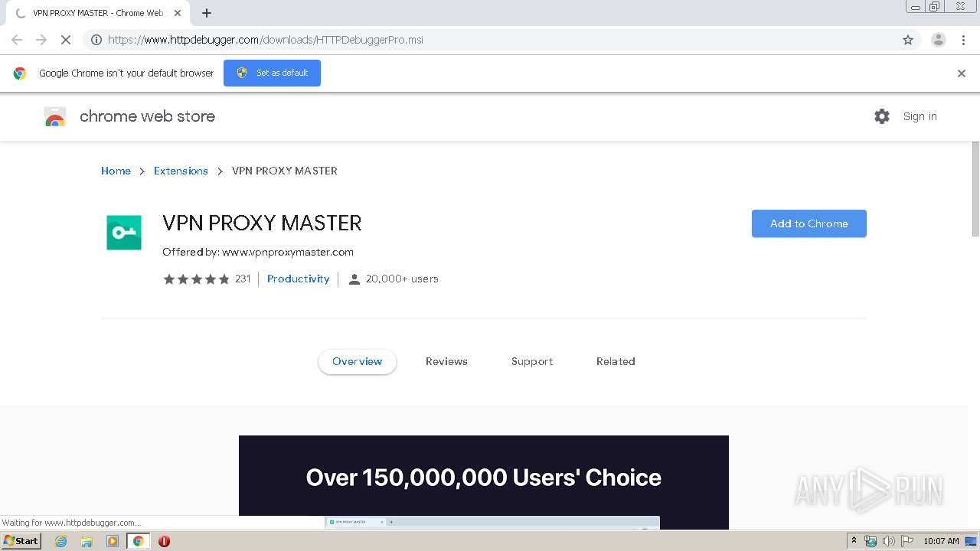980x551 pixels.
Task: Open File Explorer from taskbar
Action: (x=87, y=541)
